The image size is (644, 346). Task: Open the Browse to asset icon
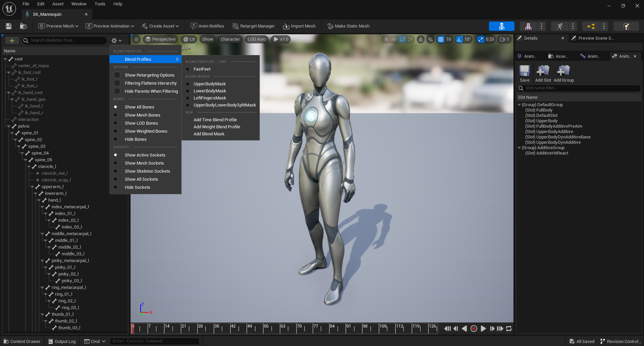click(23, 26)
